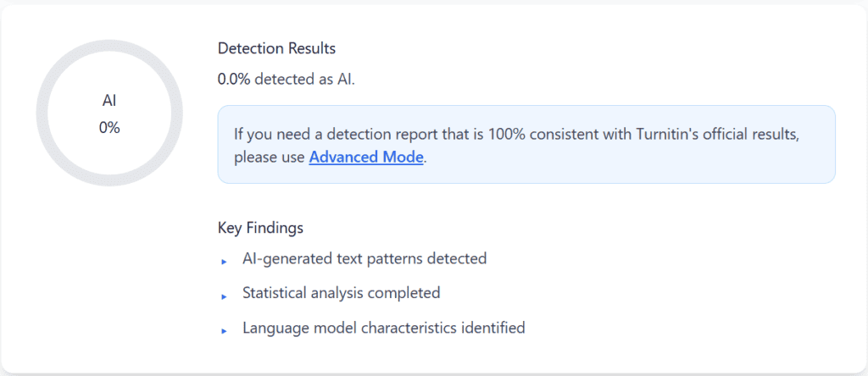This screenshot has width=868, height=376.
Task: Expand the Statistical analysis completed bullet arrow
Action: (224, 296)
